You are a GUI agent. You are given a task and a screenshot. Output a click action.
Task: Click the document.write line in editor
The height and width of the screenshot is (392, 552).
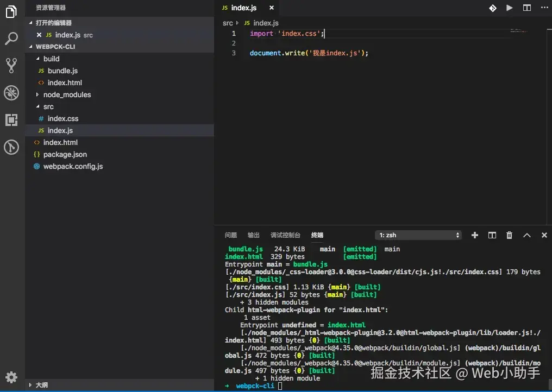tap(309, 53)
